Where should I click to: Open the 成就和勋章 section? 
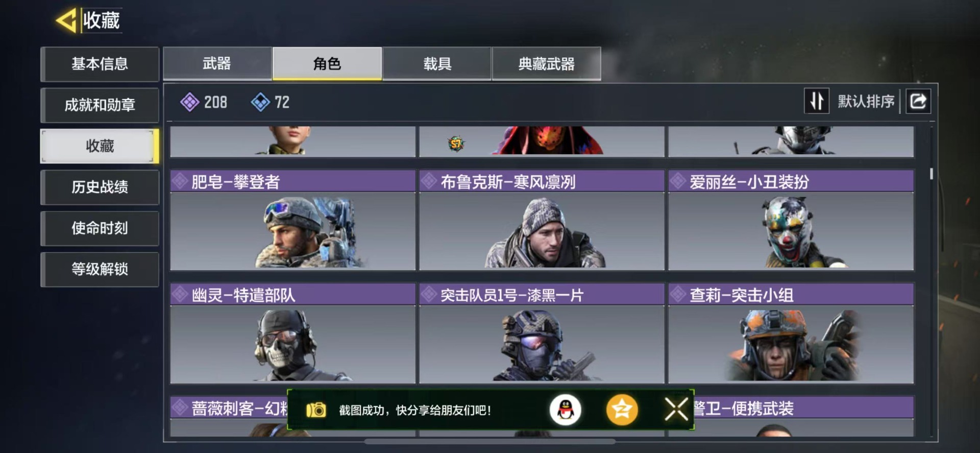(x=100, y=105)
